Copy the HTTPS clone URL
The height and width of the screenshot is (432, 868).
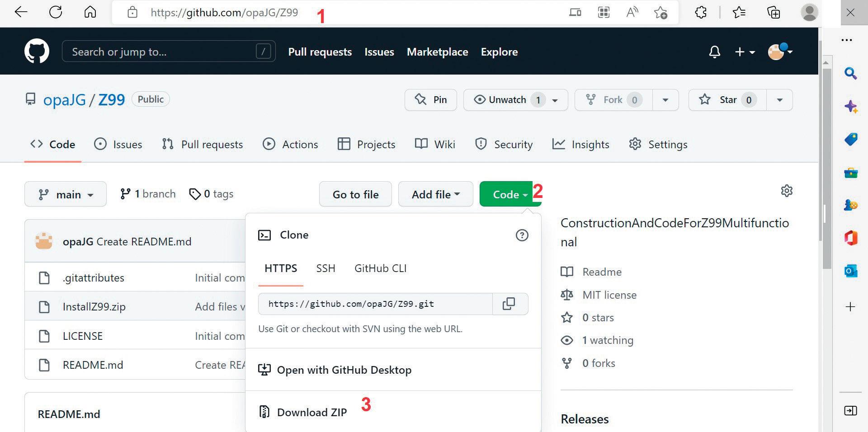[509, 304]
